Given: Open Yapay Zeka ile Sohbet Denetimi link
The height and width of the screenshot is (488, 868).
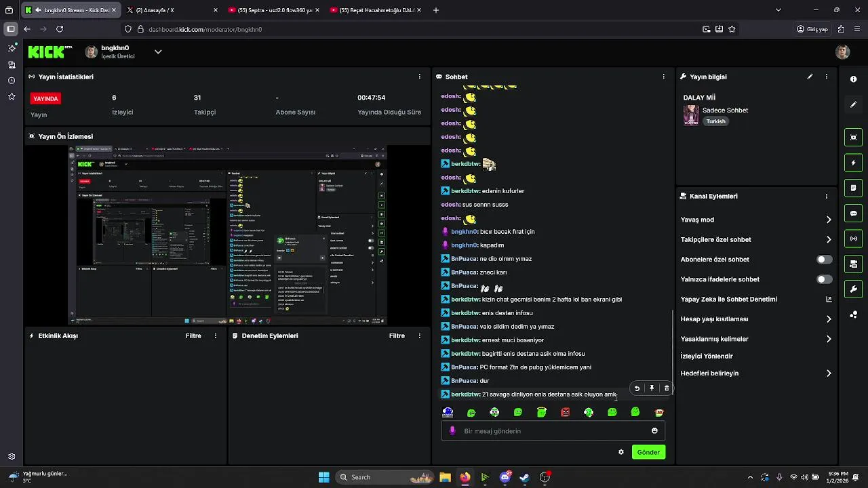Looking at the screenshot, I should click(756, 299).
